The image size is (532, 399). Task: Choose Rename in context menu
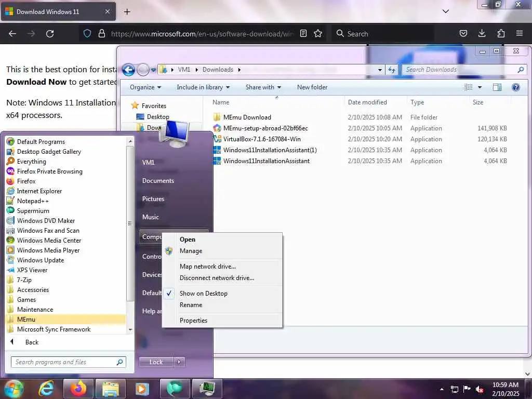point(191,305)
